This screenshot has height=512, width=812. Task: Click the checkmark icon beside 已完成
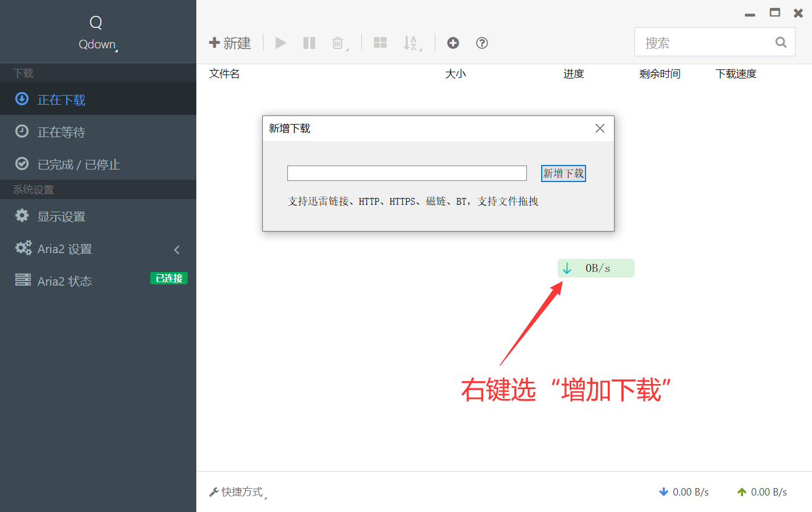[x=22, y=164]
